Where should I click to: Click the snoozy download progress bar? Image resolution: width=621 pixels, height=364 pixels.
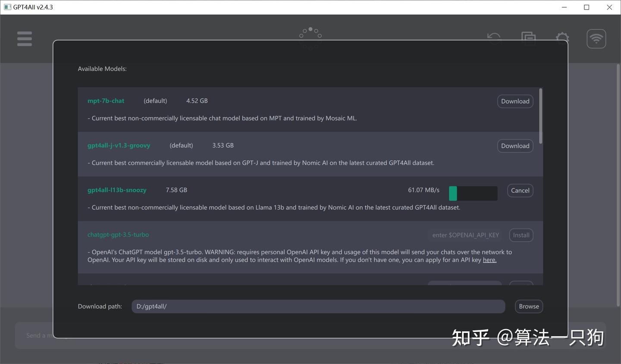tap(473, 193)
